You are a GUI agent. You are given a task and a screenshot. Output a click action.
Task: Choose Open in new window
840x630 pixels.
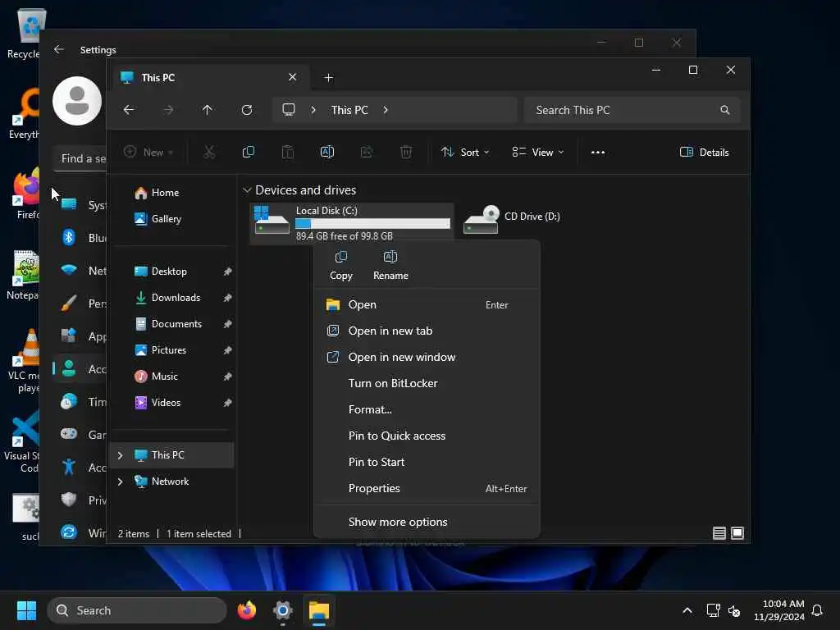coord(427,358)
